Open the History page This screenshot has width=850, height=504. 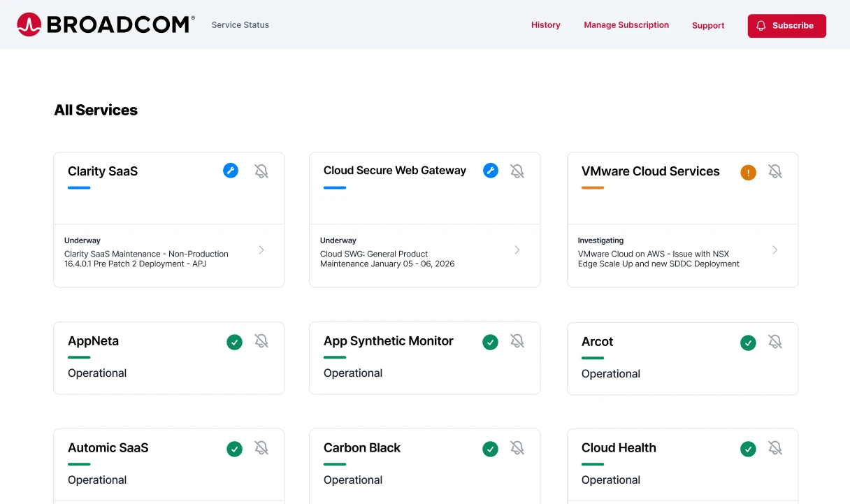click(x=546, y=24)
